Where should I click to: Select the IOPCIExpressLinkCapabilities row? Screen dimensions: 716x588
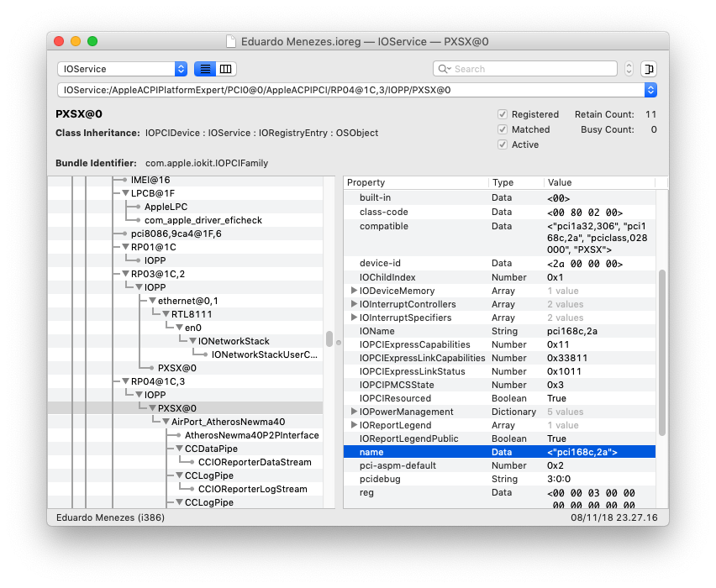[499, 358]
